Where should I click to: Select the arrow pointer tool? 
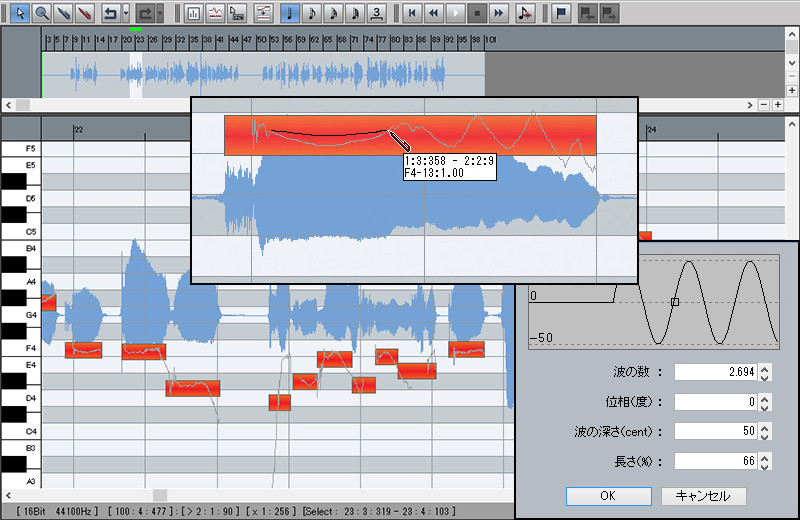click(20, 13)
